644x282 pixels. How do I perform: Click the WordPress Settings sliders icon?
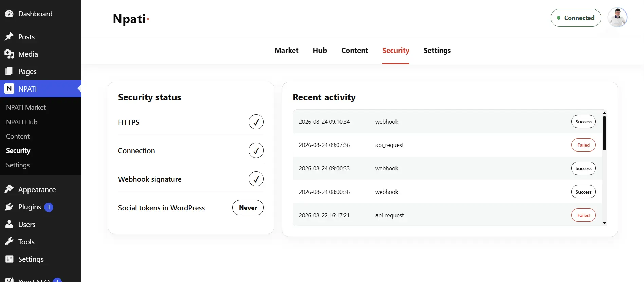(x=9, y=259)
